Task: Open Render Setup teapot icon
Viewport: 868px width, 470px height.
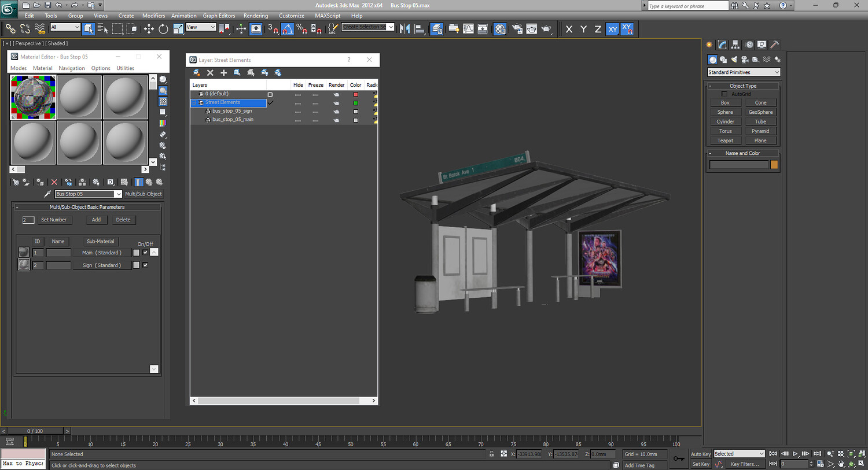Action: click(517, 28)
